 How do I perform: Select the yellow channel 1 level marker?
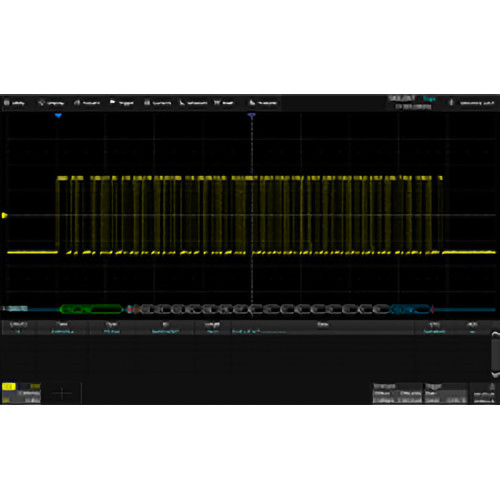click(4, 216)
